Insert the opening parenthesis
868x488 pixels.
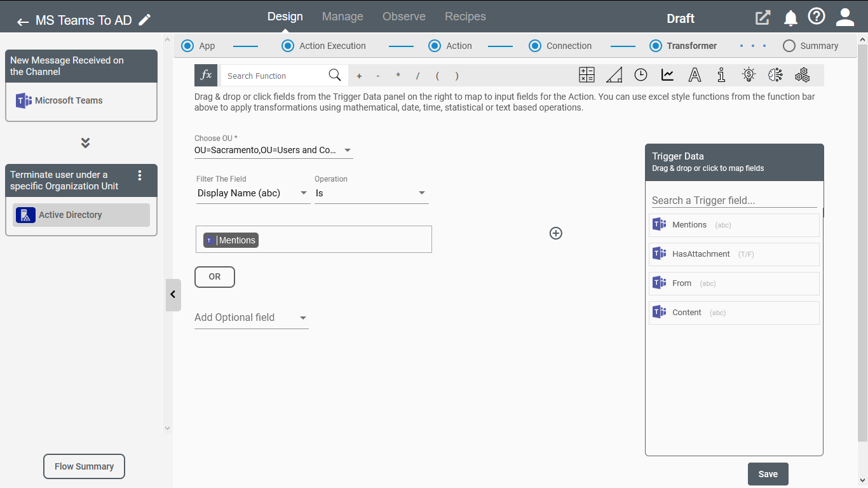point(437,76)
